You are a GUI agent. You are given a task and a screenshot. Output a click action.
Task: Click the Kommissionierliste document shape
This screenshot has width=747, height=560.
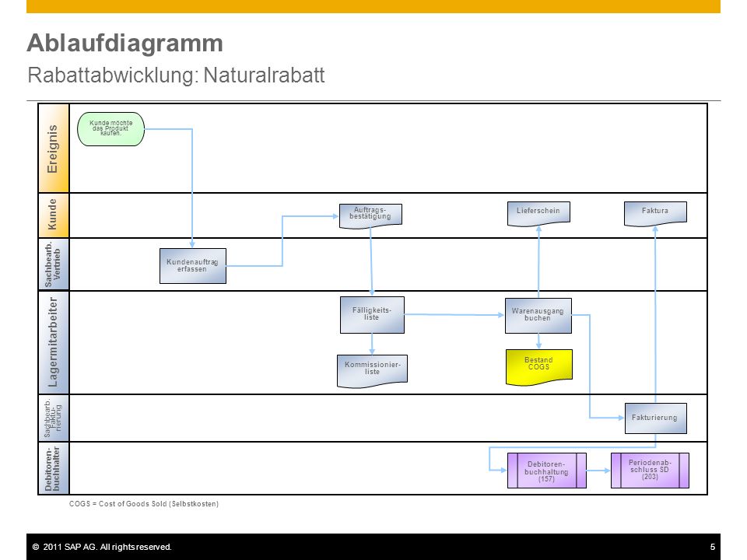click(x=372, y=371)
